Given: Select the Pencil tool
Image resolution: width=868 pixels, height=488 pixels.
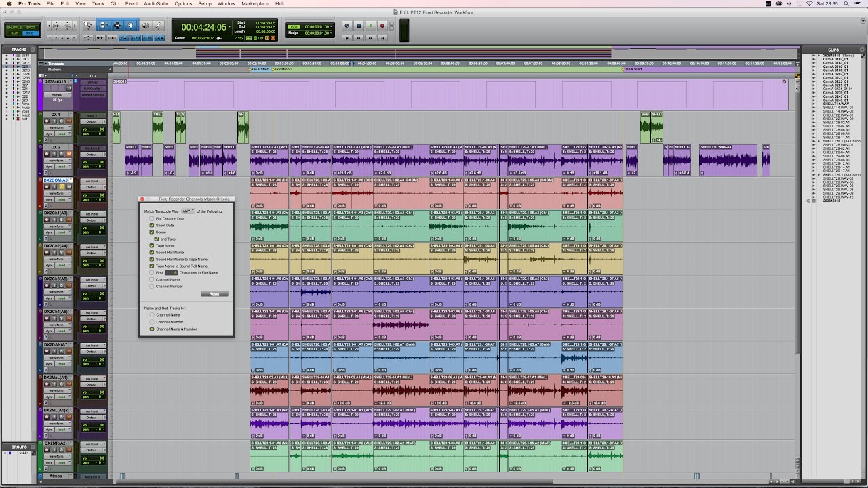Looking at the screenshot, I should [158, 26].
